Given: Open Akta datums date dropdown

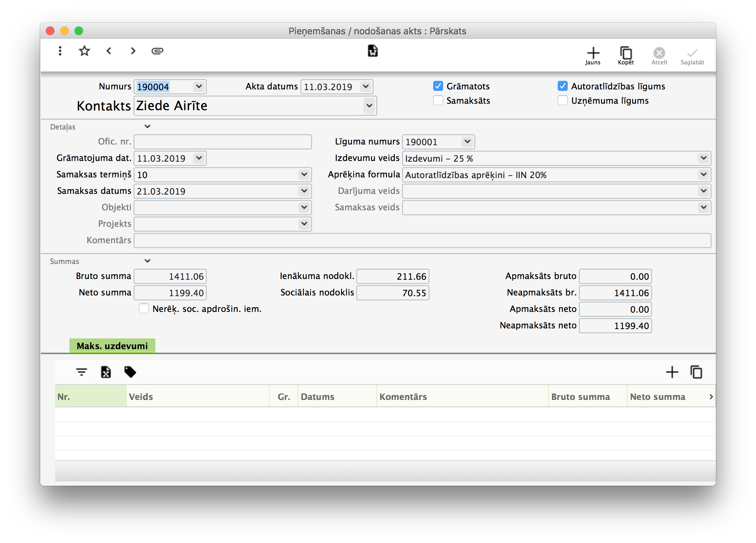Looking at the screenshot, I should [365, 87].
